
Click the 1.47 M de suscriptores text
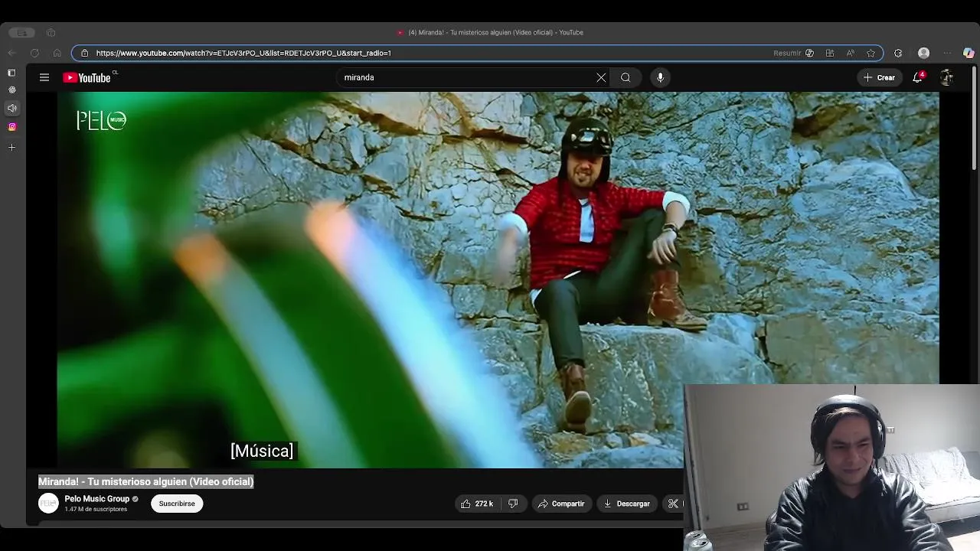coord(96,509)
